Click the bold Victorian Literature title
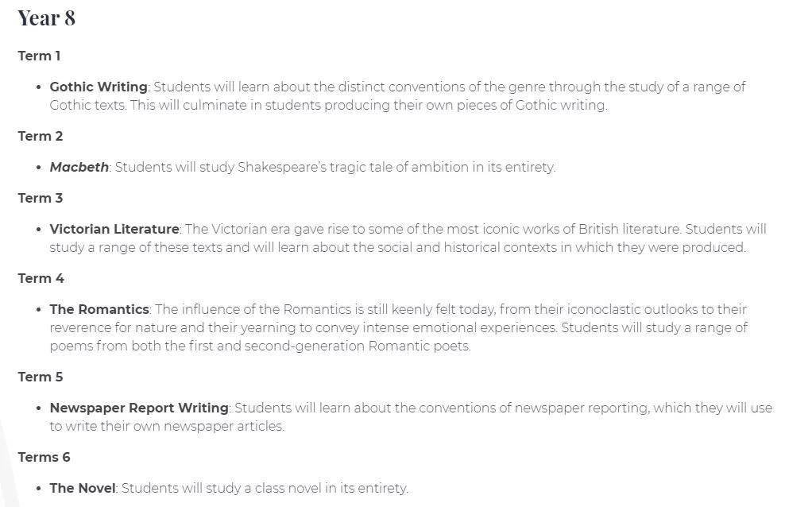Screen dimensions: 812x507 tap(114, 229)
